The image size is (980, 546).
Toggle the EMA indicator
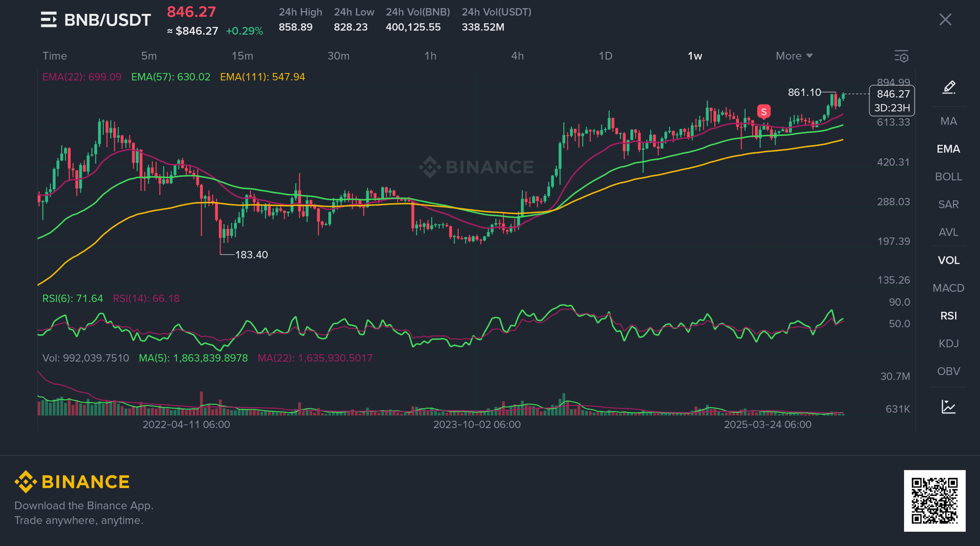949,149
